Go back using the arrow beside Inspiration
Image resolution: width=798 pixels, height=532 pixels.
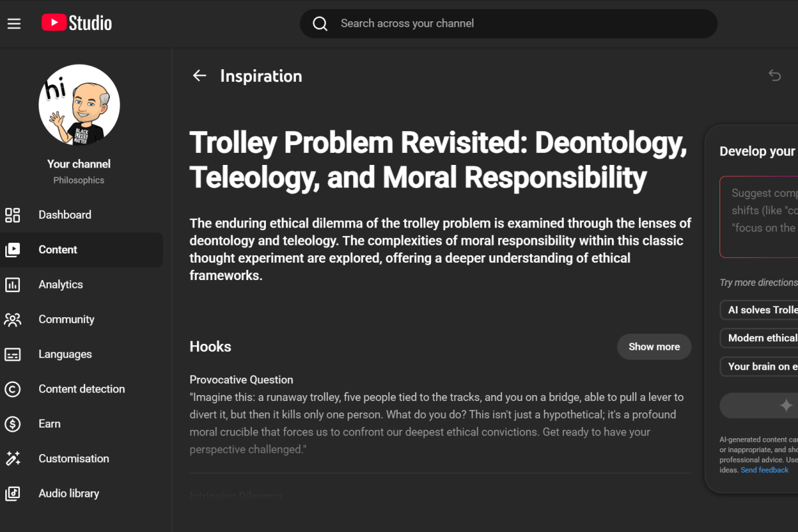click(199, 76)
